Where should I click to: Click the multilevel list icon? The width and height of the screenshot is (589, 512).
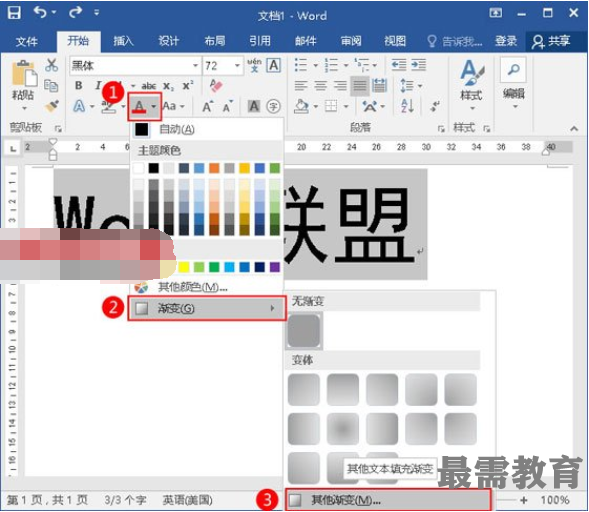(361, 65)
